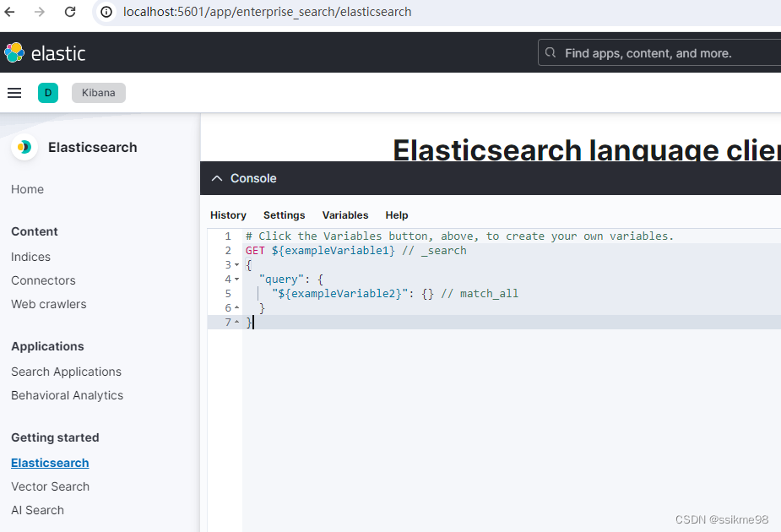This screenshot has height=532, width=781.
Task: Open the Console Help tab
Action: coord(397,215)
